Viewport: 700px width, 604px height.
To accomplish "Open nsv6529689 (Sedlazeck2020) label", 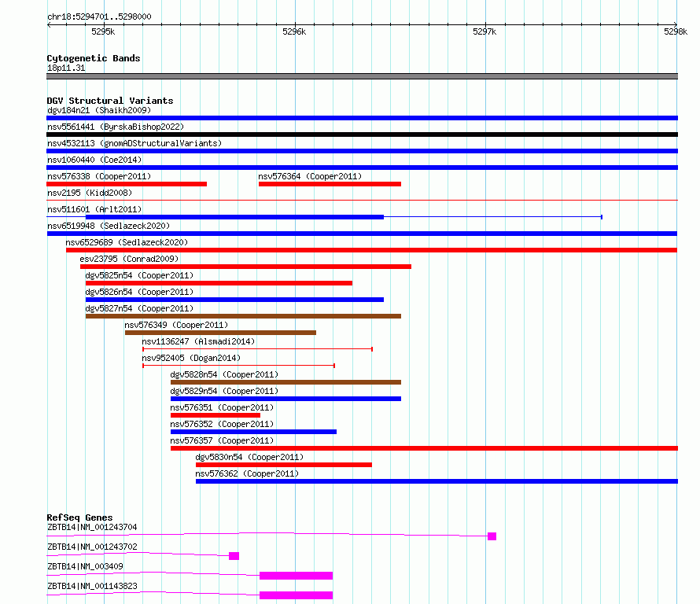I will coord(127,242).
